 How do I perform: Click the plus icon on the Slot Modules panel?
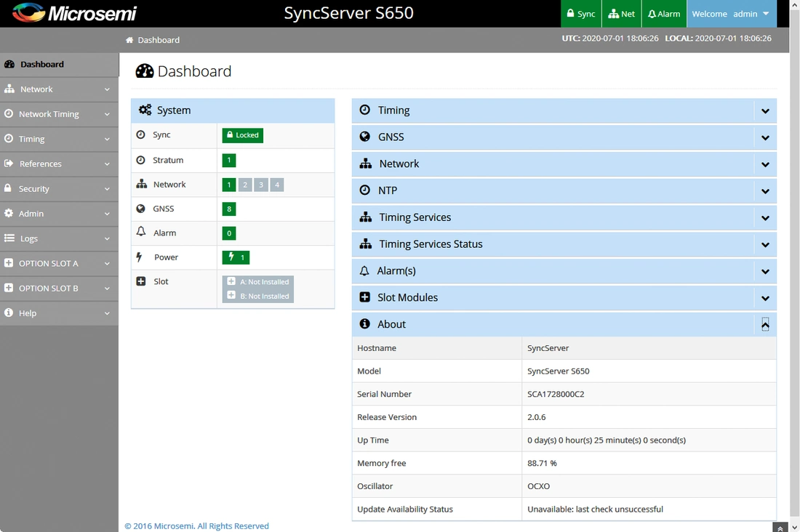click(x=365, y=297)
